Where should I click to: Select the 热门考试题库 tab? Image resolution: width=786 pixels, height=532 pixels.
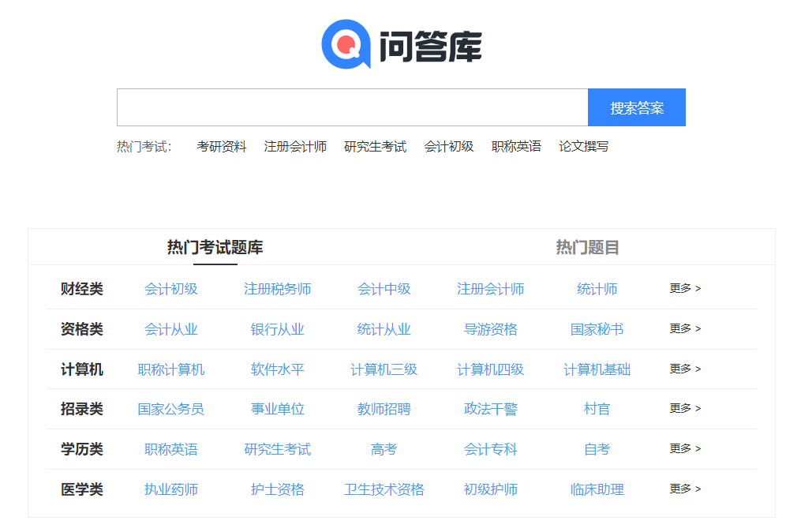click(215, 248)
